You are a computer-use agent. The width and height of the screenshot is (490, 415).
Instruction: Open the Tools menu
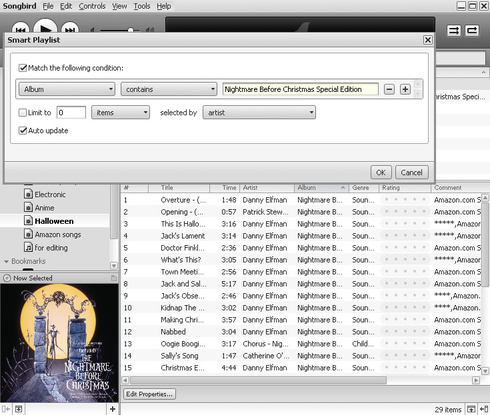(142, 6)
